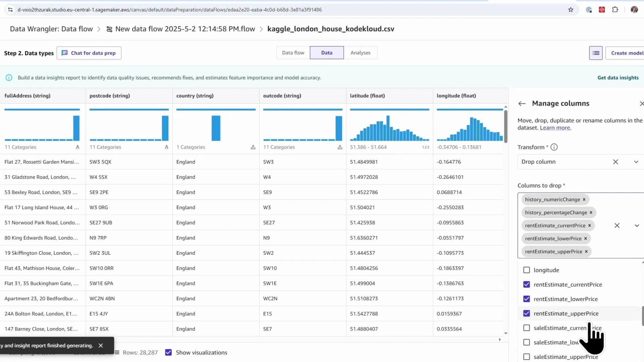
Task: Uncheck the rentEstimate_currentPrice checkbox
Action: (x=527, y=285)
